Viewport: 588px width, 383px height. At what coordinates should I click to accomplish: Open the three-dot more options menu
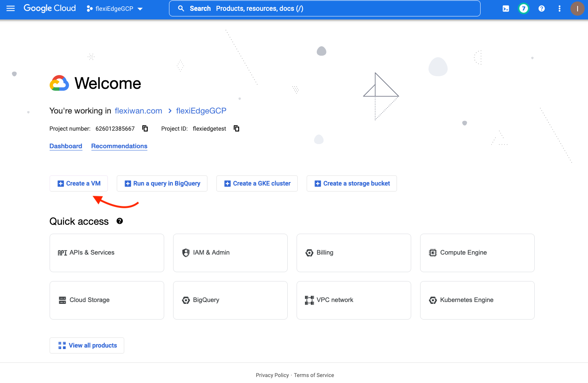pyautogui.click(x=559, y=9)
